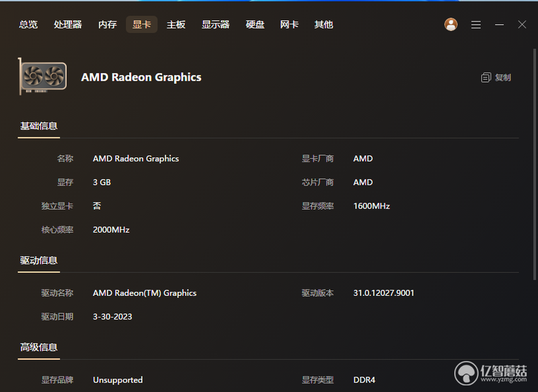Click the 驱动版本 label
The width and height of the screenshot is (538, 392).
(317, 293)
